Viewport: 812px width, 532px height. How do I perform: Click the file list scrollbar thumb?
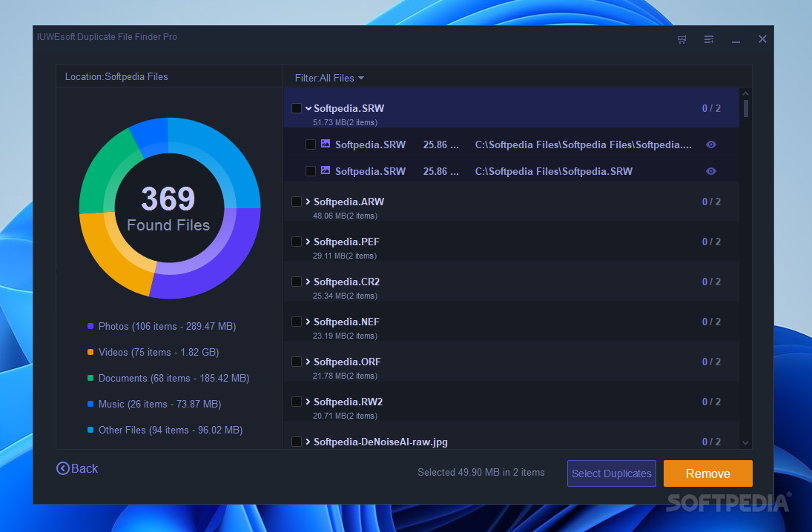(x=746, y=108)
